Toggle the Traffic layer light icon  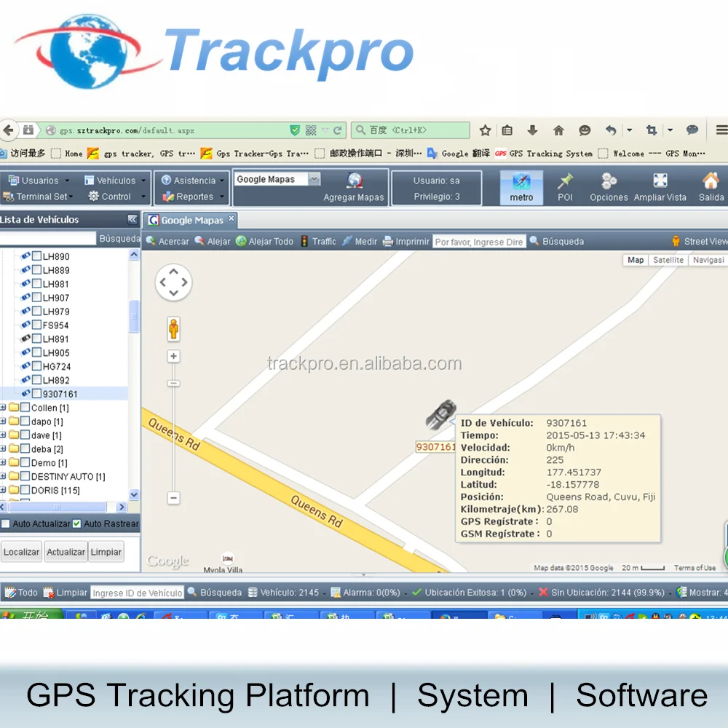coord(304,241)
